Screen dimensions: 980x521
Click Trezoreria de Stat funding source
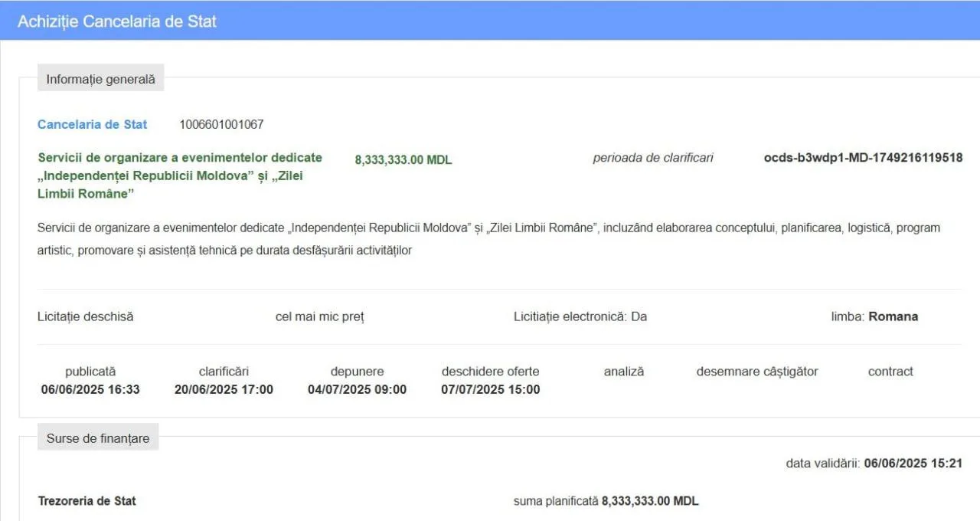coord(87,501)
